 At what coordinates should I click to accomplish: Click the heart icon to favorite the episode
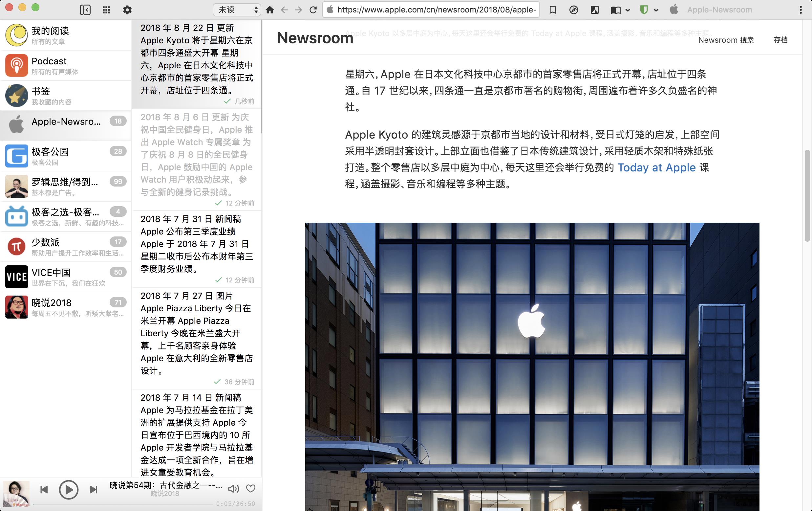[250, 488]
